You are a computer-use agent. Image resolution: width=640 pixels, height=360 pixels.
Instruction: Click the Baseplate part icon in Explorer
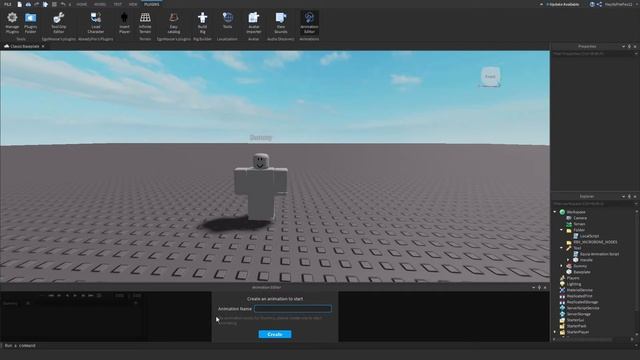pyautogui.click(x=569, y=272)
